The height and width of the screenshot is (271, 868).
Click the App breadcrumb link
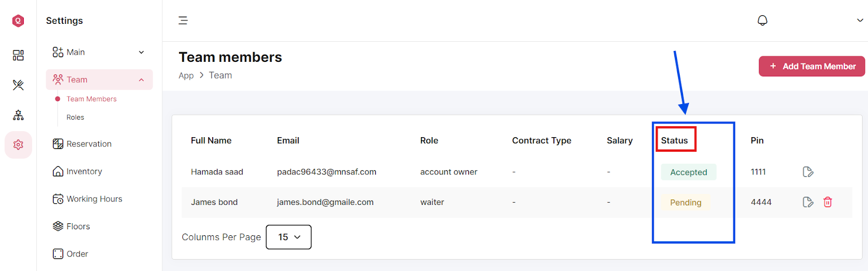coord(186,75)
